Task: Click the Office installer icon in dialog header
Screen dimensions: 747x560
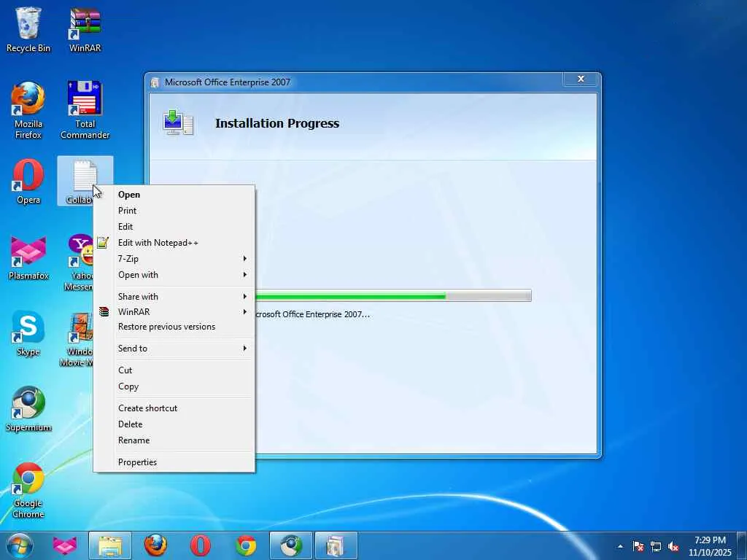Action: [x=178, y=122]
